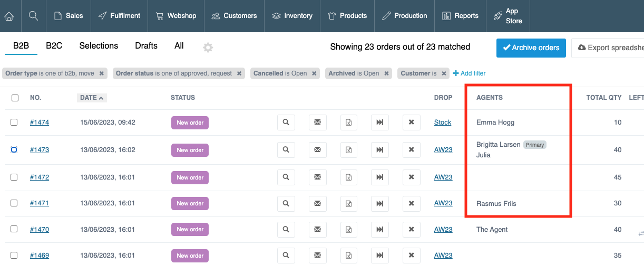Tick the checkbox for order #1471
This screenshot has width=644, height=264.
[x=14, y=203]
